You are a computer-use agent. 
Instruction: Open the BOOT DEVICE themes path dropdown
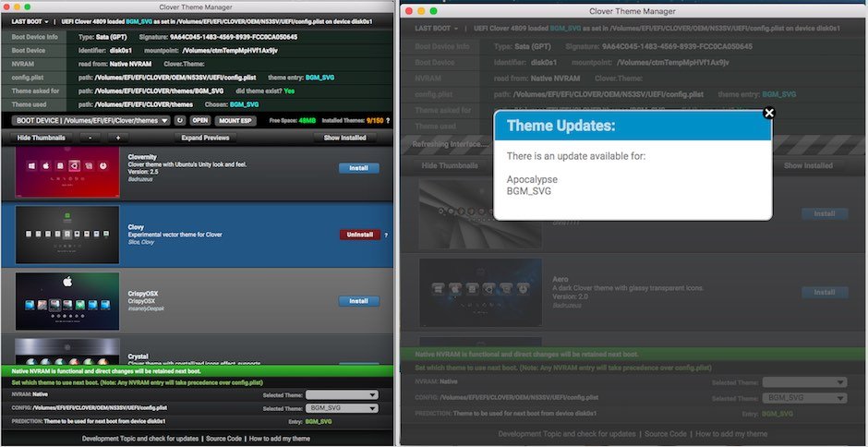click(x=92, y=120)
